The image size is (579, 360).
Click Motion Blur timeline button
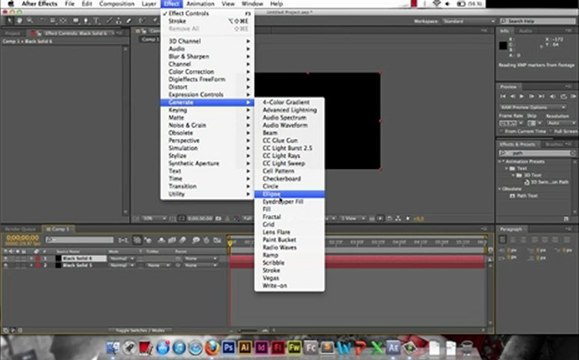coord(183,240)
